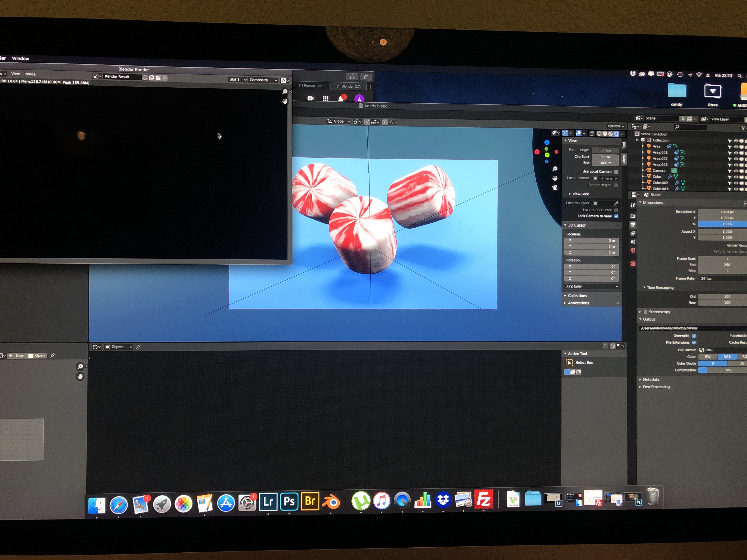Click the eyedropper next to Lock to Object

pos(616,203)
